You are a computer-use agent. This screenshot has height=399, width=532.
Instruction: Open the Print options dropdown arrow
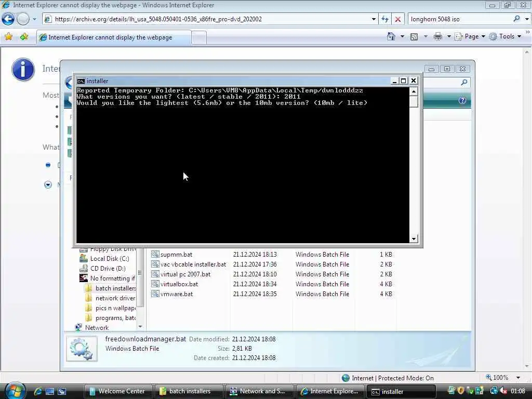point(448,36)
